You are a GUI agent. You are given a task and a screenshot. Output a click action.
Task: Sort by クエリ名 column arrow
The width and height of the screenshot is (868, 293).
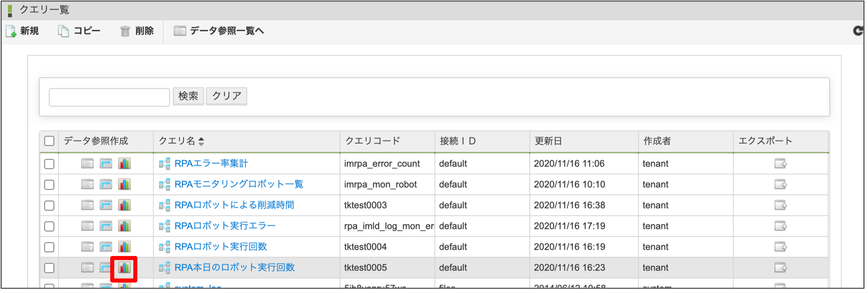[201, 141]
